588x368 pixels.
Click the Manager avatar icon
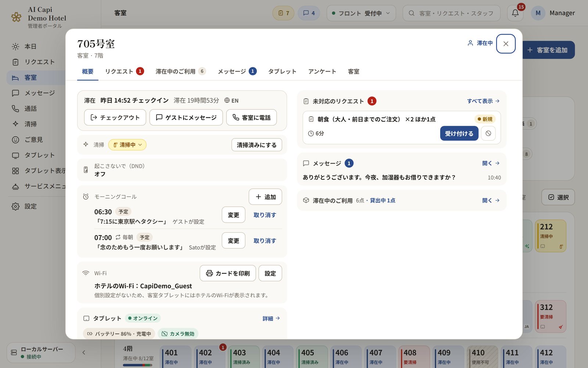pyautogui.click(x=538, y=13)
